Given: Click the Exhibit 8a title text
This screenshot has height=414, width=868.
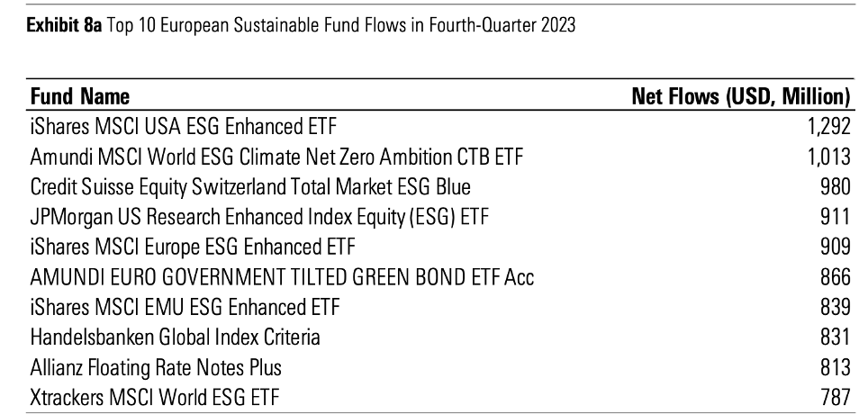Looking at the screenshot, I should [x=295, y=25].
